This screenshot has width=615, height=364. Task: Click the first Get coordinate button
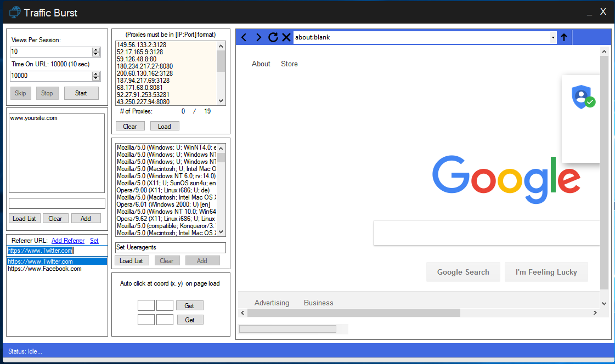[x=189, y=305]
